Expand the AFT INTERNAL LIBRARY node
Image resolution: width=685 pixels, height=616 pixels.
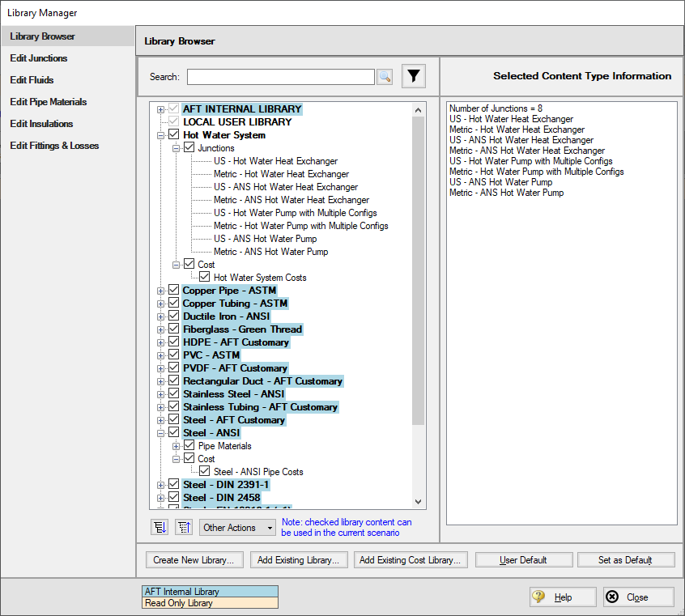pyautogui.click(x=161, y=109)
